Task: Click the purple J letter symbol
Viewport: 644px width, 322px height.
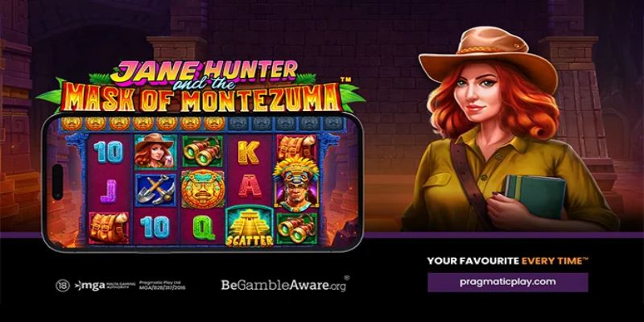Action: [x=109, y=191]
